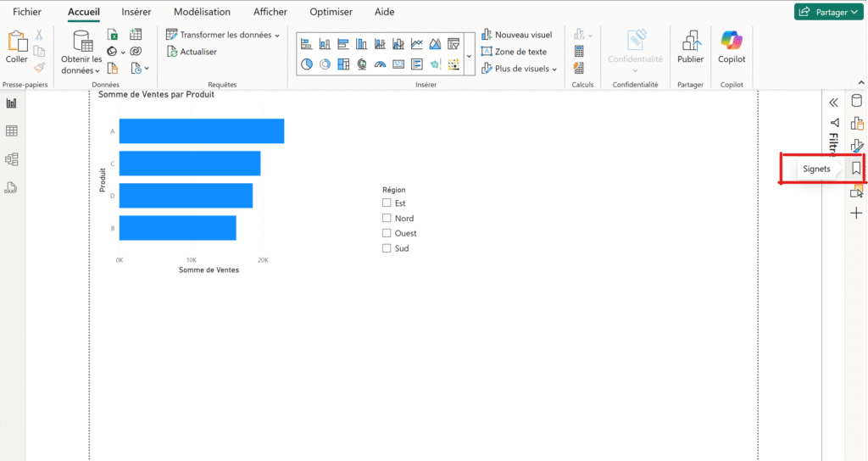Screen dimensions: 868x461
Task: Switch to table view in left sidebar
Action: pos(12,131)
